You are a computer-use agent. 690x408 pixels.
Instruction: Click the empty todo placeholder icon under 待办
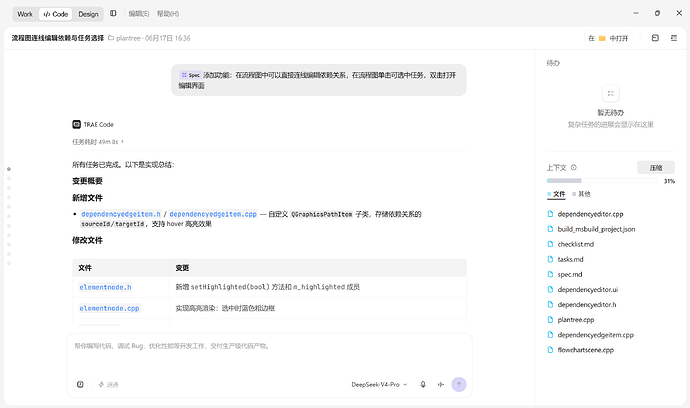click(x=610, y=93)
